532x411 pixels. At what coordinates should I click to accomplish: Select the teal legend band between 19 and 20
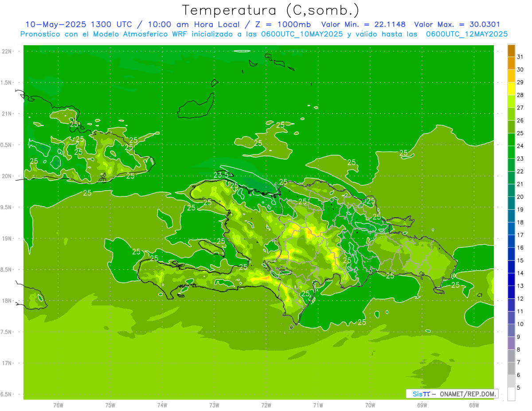click(x=511, y=203)
